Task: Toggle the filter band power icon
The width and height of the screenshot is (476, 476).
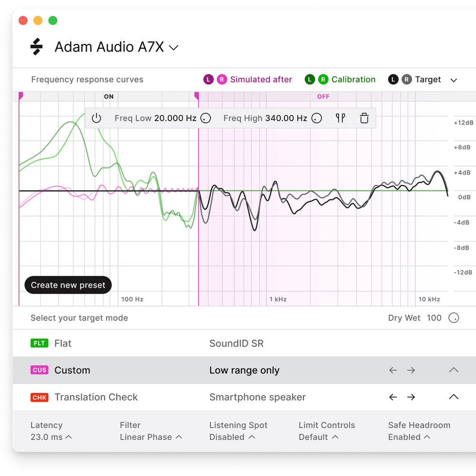Action: 97,118
